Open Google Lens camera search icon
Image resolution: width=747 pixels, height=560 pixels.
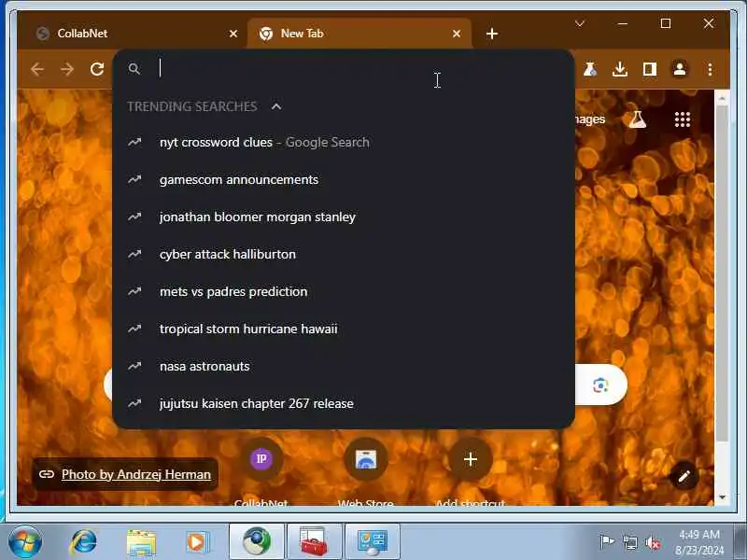click(x=600, y=385)
